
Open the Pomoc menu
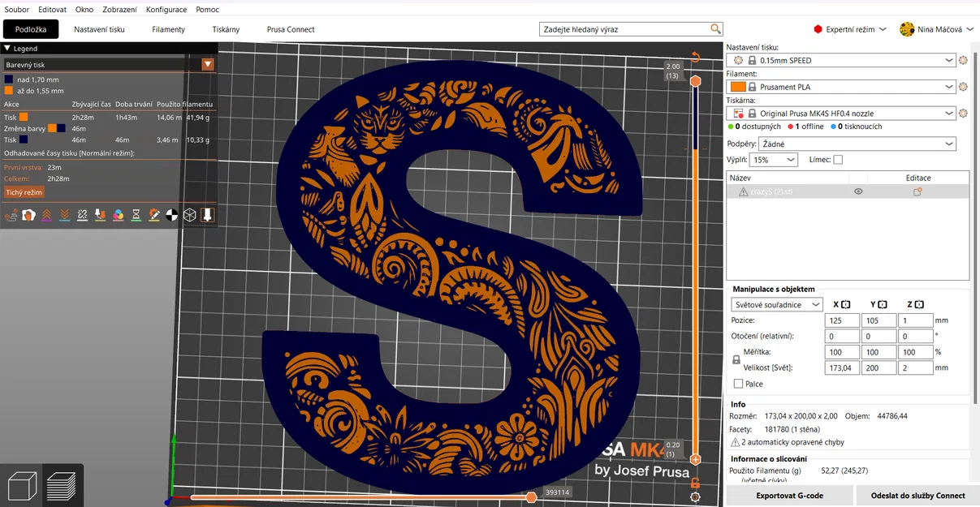(x=207, y=10)
